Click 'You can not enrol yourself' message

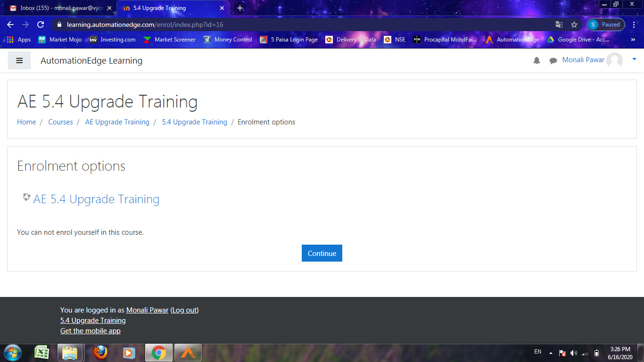[80, 232]
